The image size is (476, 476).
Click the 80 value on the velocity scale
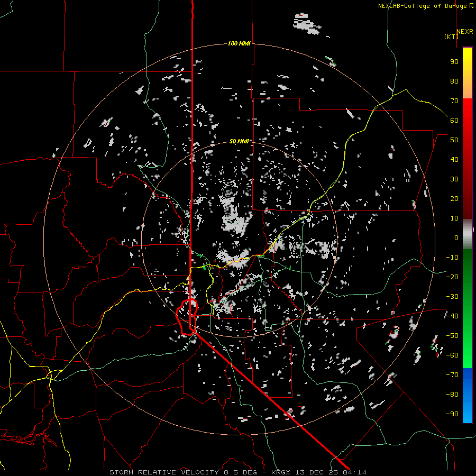click(454, 81)
